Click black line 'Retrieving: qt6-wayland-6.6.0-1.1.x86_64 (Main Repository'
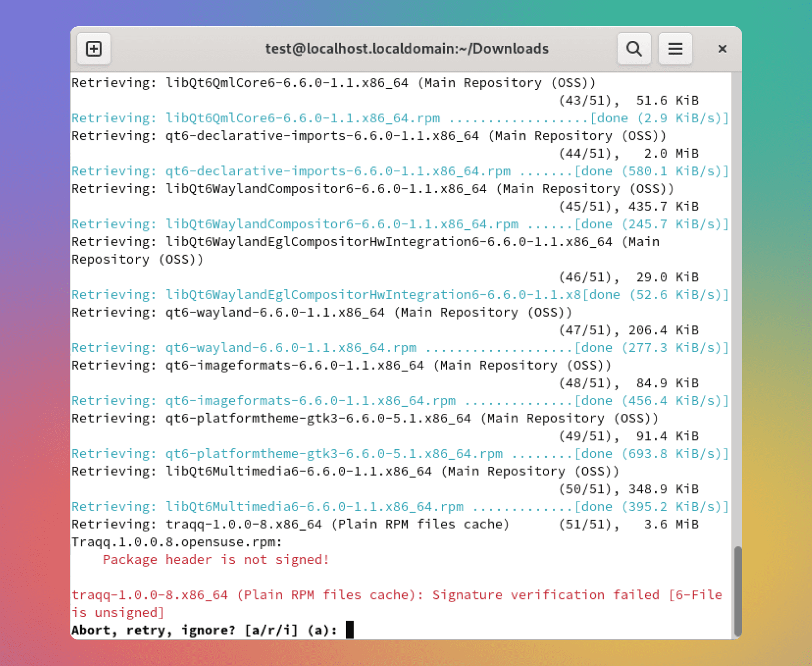This screenshot has width=812, height=666. coord(322,313)
